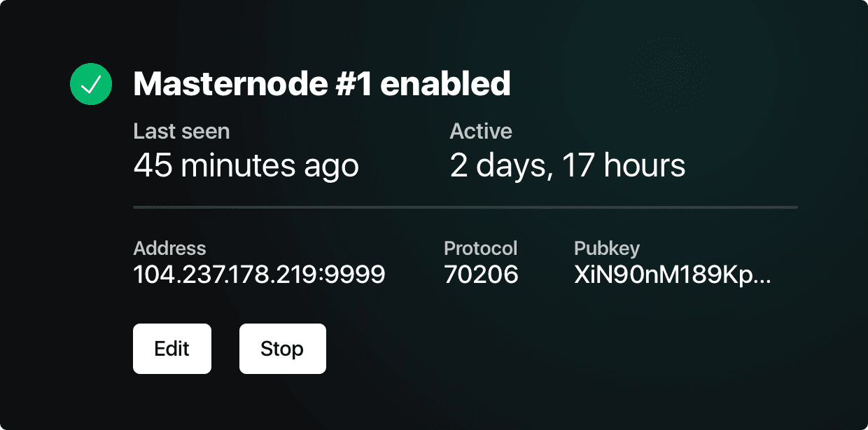Click the "Masternode #1 enabled" heading
Image resolution: width=868 pixels, height=430 pixels.
click(321, 84)
